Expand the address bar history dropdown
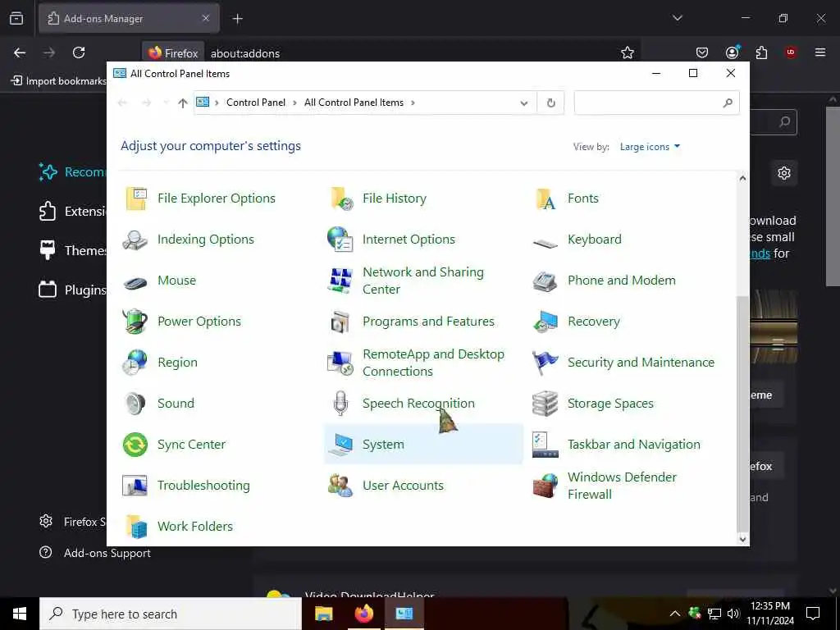Viewport: 840px width, 630px height. click(x=524, y=103)
